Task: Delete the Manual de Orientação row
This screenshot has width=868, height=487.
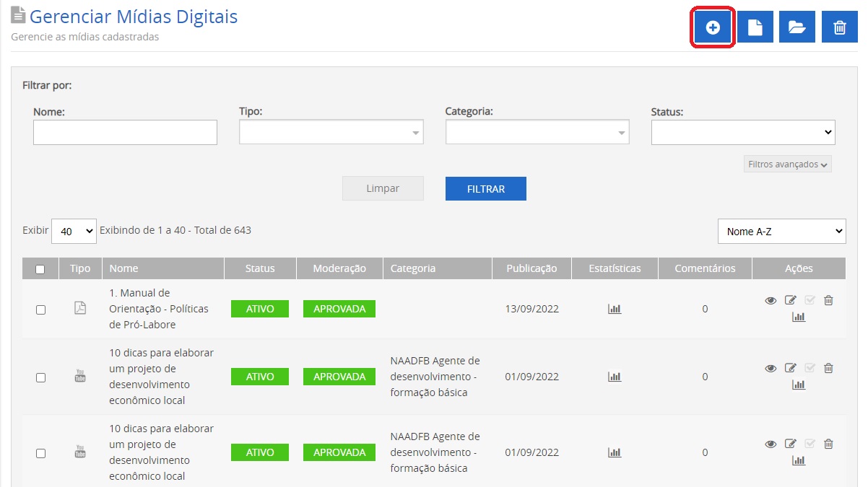Action: tap(828, 301)
